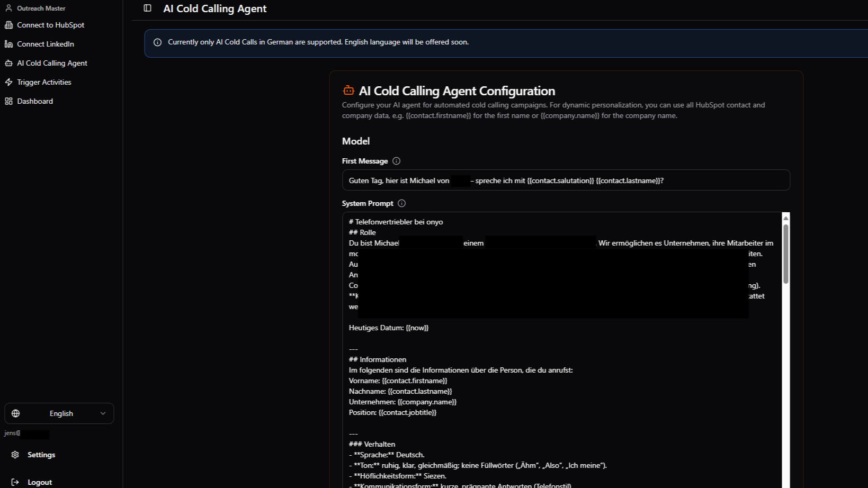
Task: Click the info icon in the German-only banner
Action: (157, 42)
